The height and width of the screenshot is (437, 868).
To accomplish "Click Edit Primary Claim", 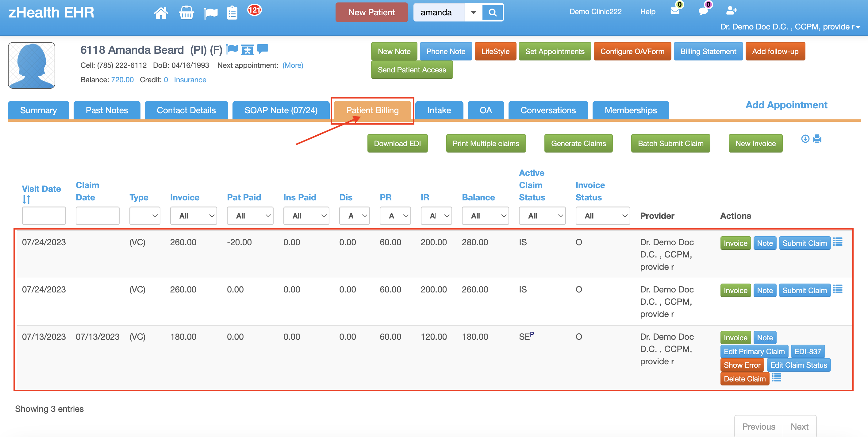I will tap(754, 351).
